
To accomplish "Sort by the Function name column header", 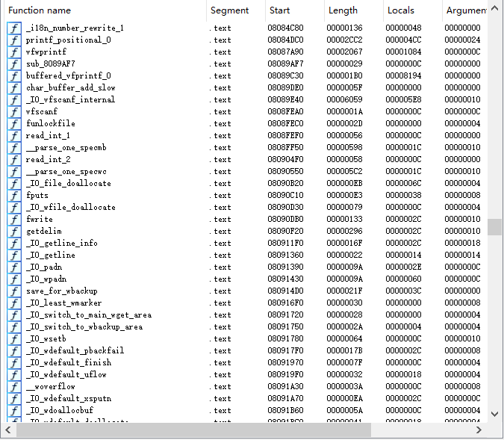I will [x=103, y=10].
